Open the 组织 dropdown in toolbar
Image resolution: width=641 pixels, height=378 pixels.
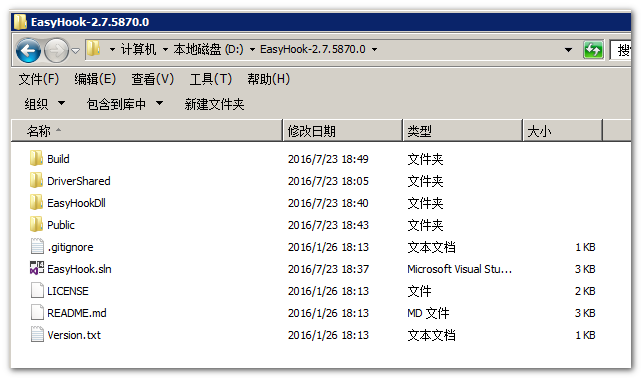[x=45, y=104]
